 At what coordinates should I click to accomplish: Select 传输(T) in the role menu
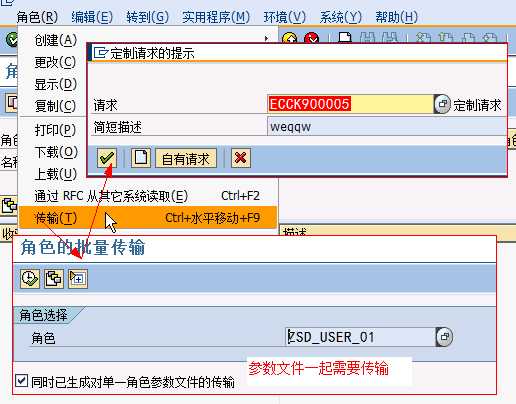[148, 218]
